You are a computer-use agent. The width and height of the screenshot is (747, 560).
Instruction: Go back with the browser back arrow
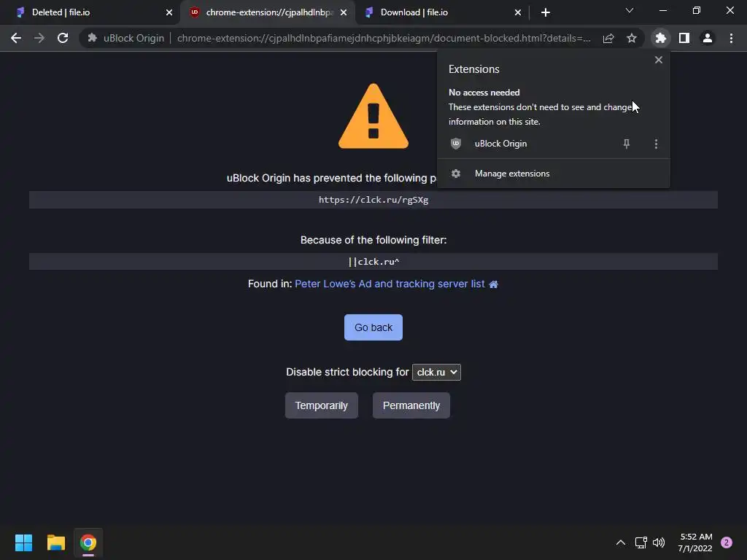point(16,38)
